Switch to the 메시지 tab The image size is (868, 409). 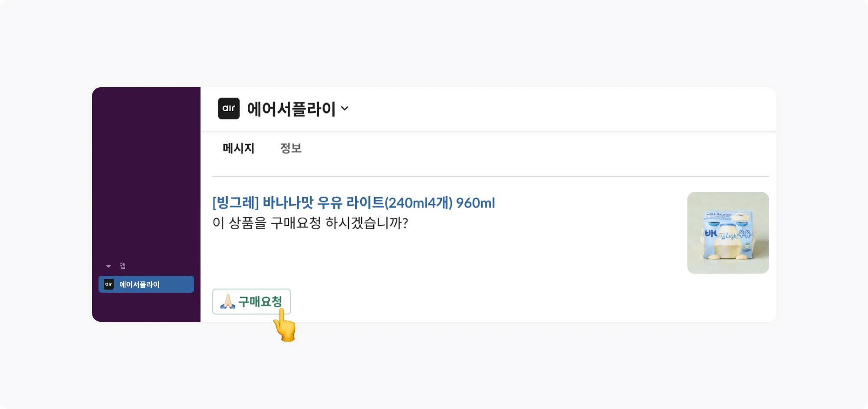(238, 148)
